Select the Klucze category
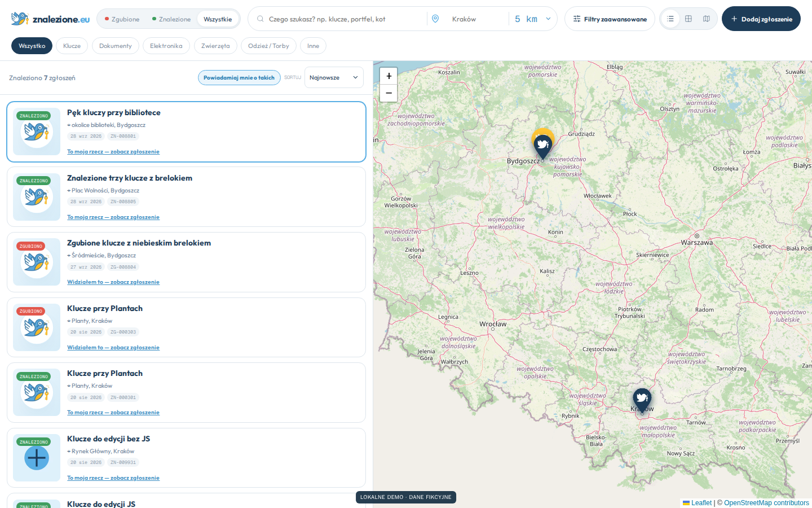The width and height of the screenshot is (812, 508). point(72,46)
